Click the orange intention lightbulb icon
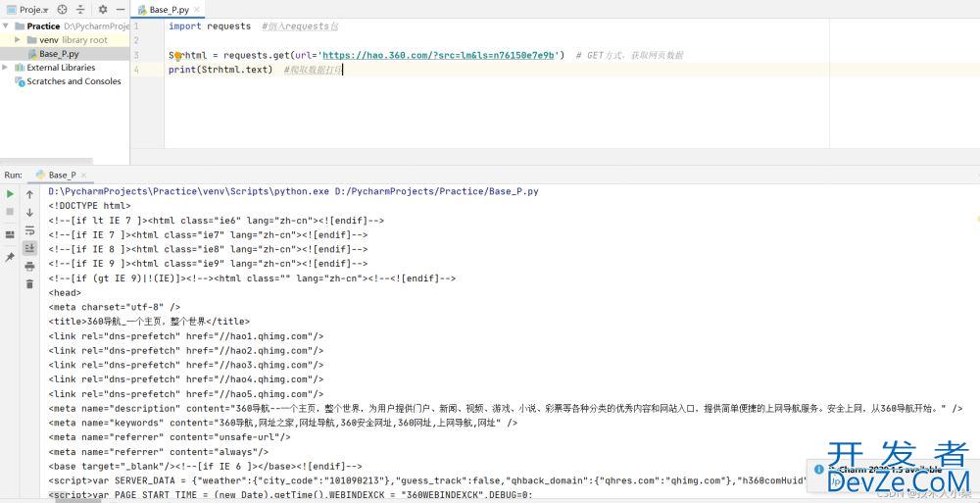Viewport: 980px width, 503px height. tap(178, 56)
